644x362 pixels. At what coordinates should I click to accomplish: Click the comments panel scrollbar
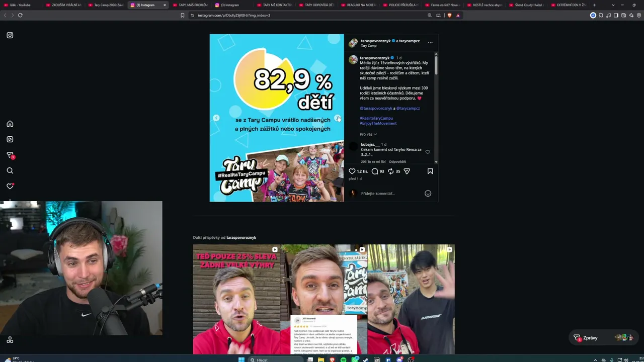tap(436, 65)
